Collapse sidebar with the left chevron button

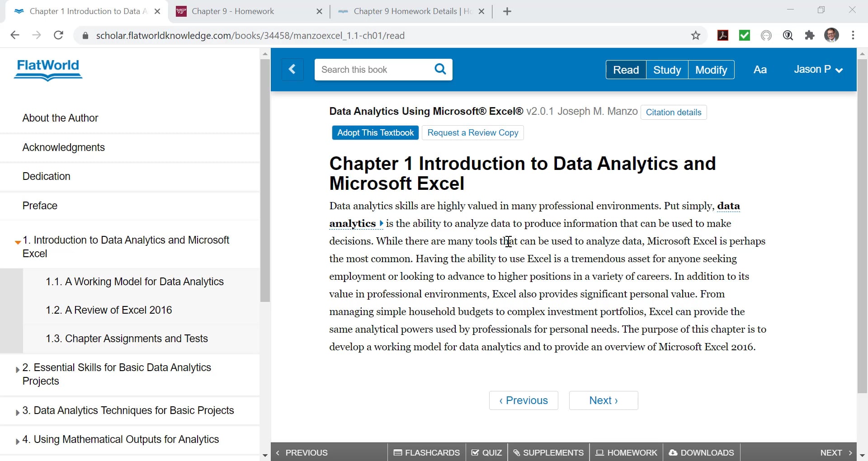click(292, 70)
